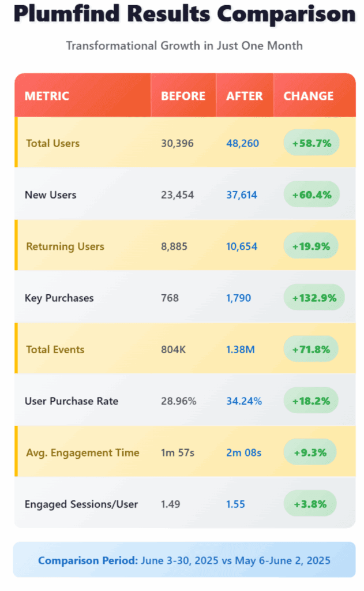Select the BEFORE column header
This screenshot has width=364, height=591.
pyautogui.click(x=183, y=96)
